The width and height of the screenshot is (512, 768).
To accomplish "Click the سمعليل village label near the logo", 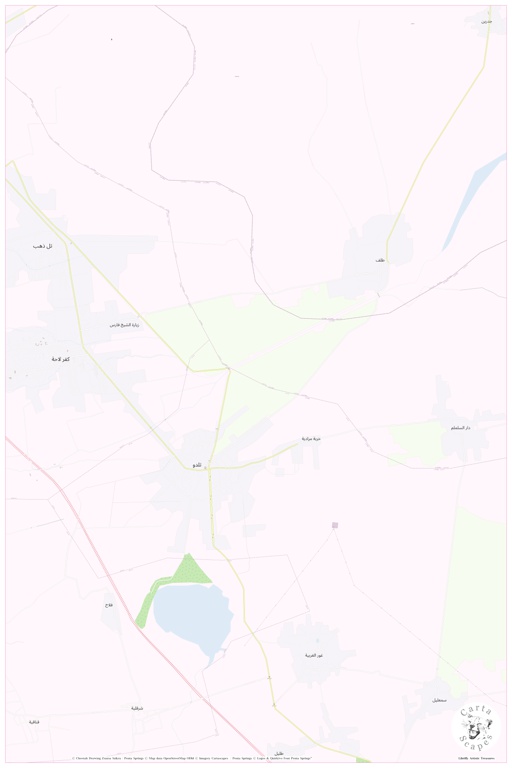I will (x=439, y=700).
